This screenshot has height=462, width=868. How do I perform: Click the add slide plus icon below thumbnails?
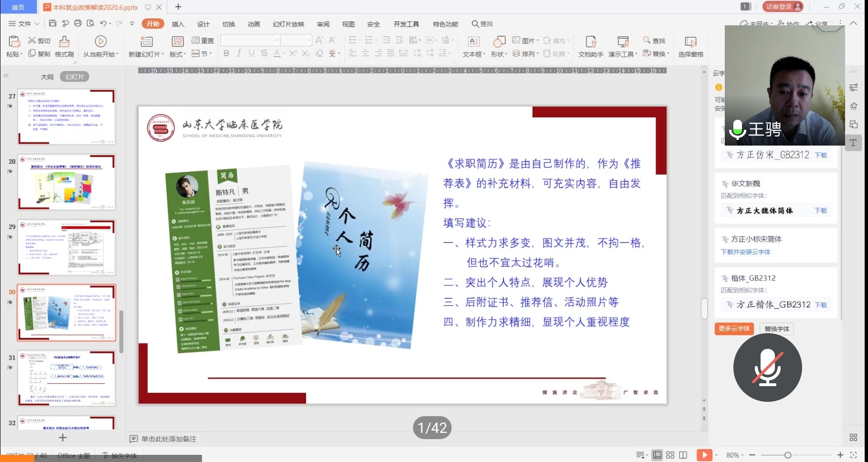pos(63,438)
